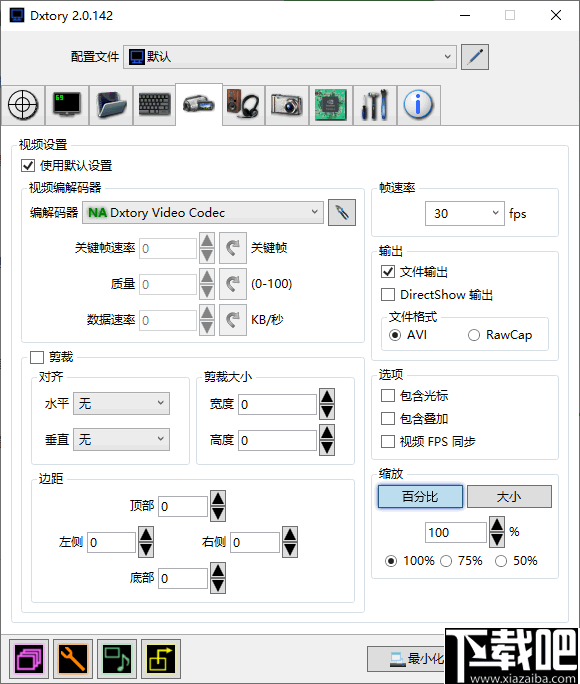Enable the 包含光标 checkbox

pos(388,396)
